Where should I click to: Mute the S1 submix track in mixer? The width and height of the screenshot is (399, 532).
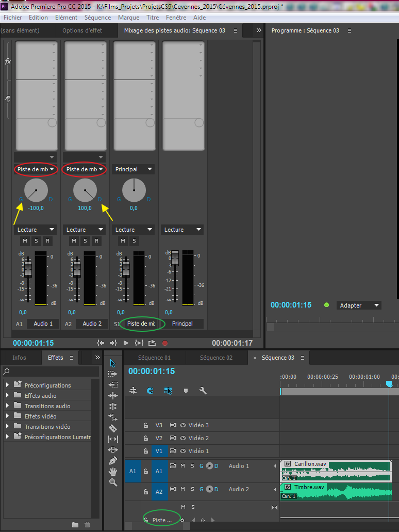(x=123, y=241)
